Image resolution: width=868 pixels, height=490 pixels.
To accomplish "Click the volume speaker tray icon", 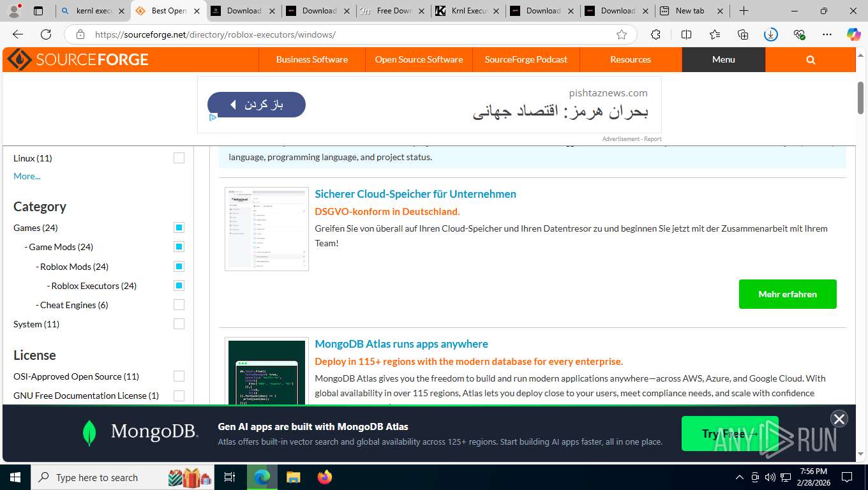I will [x=770, y=477].
